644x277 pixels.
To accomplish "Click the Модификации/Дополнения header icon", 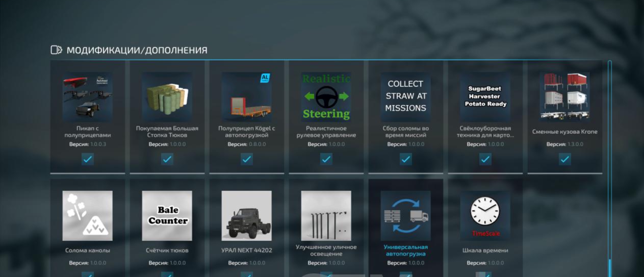I will click(x=56, y=50).
